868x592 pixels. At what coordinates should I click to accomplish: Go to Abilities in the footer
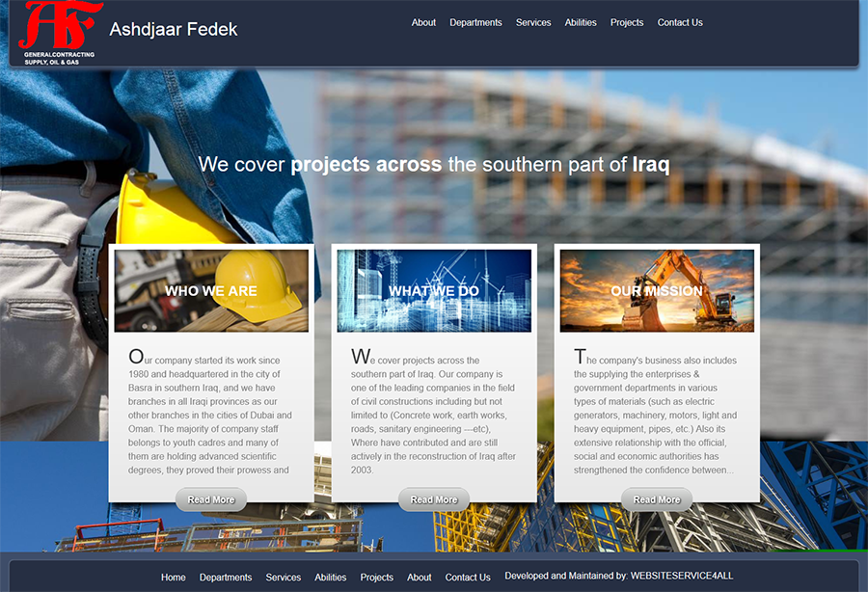click(x=331, y=578)
